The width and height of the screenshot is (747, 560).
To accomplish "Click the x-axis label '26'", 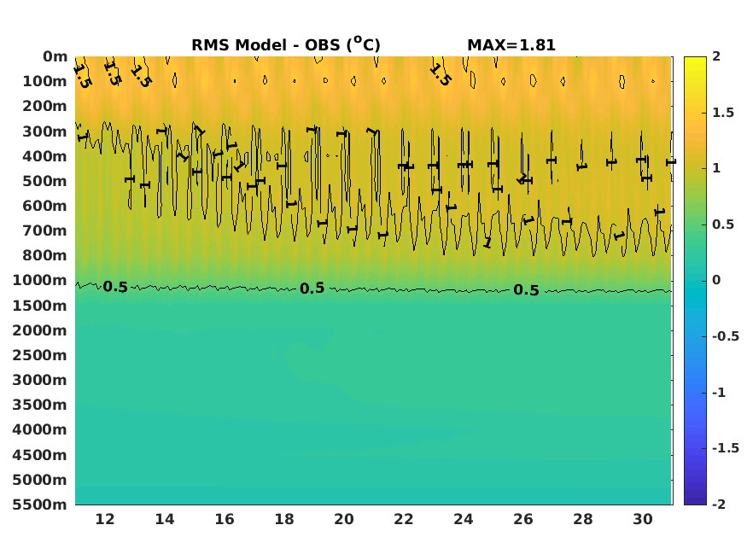I will point(523,519).
